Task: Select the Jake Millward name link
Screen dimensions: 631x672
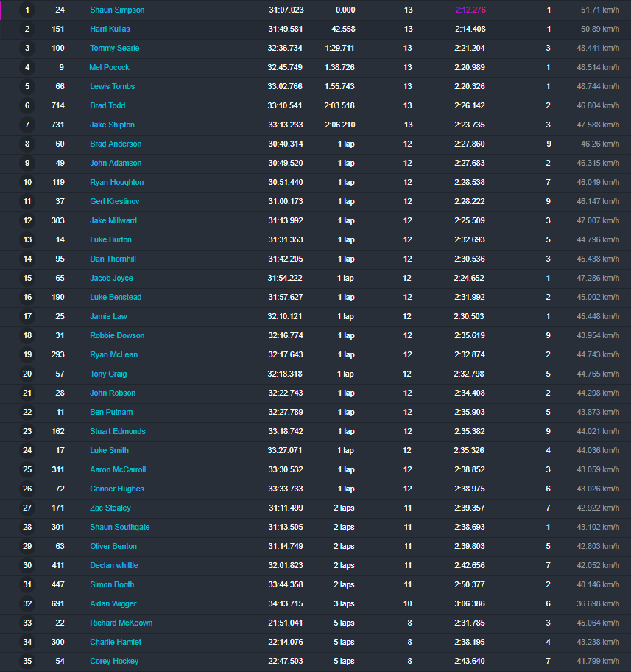Action: point(113,221)
